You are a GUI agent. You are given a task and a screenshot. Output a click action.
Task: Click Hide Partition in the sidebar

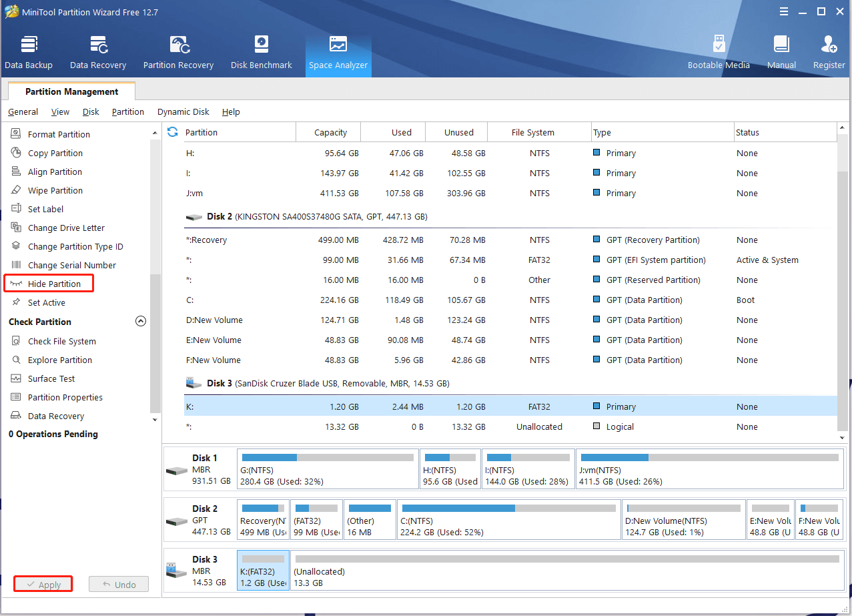pos(54,284)
